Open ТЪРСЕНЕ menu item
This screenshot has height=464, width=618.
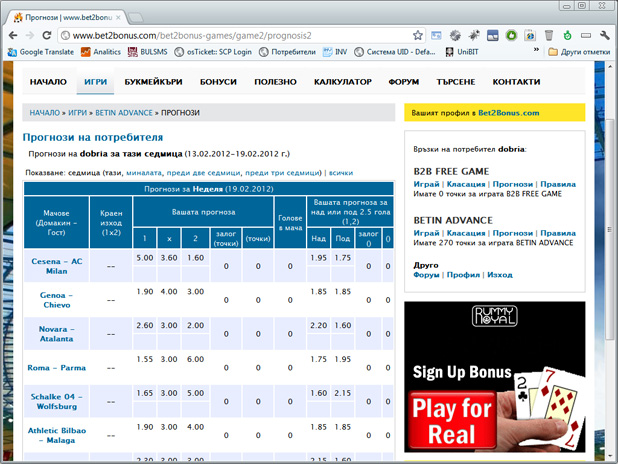456,82
